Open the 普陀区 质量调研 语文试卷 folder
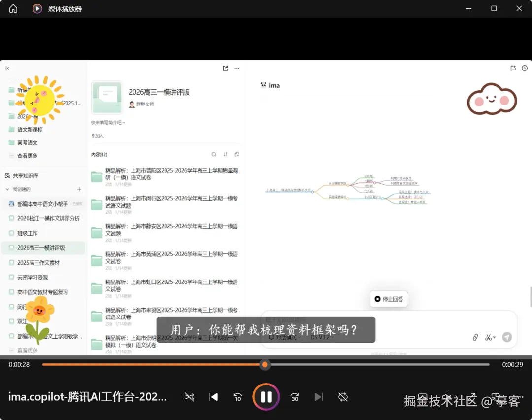This screenshot has height=420, width=532. 165,176
